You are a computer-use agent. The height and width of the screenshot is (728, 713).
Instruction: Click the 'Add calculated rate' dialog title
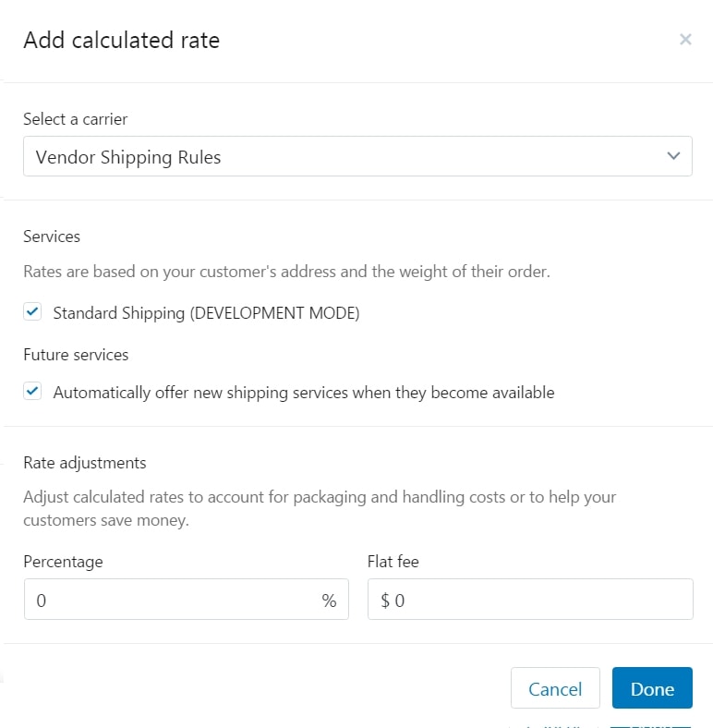[x=121, y=41]
